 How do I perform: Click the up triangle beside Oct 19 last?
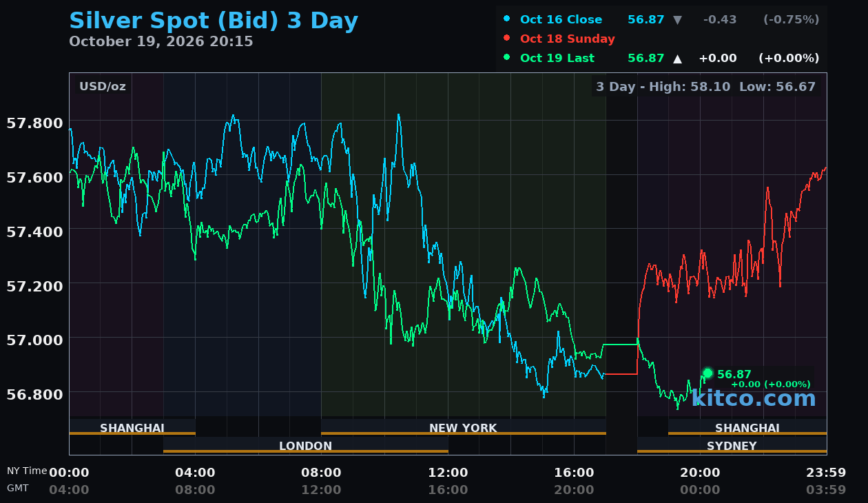click(x=677, y=58)
